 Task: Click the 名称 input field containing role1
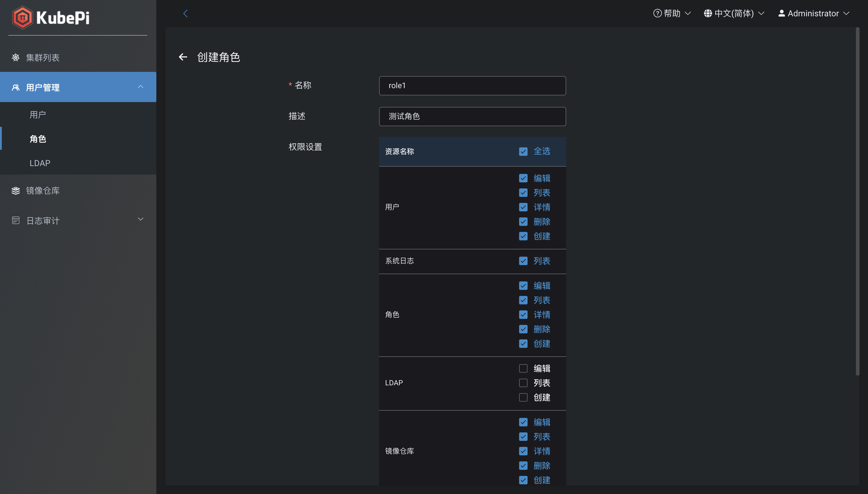point(472,85)
